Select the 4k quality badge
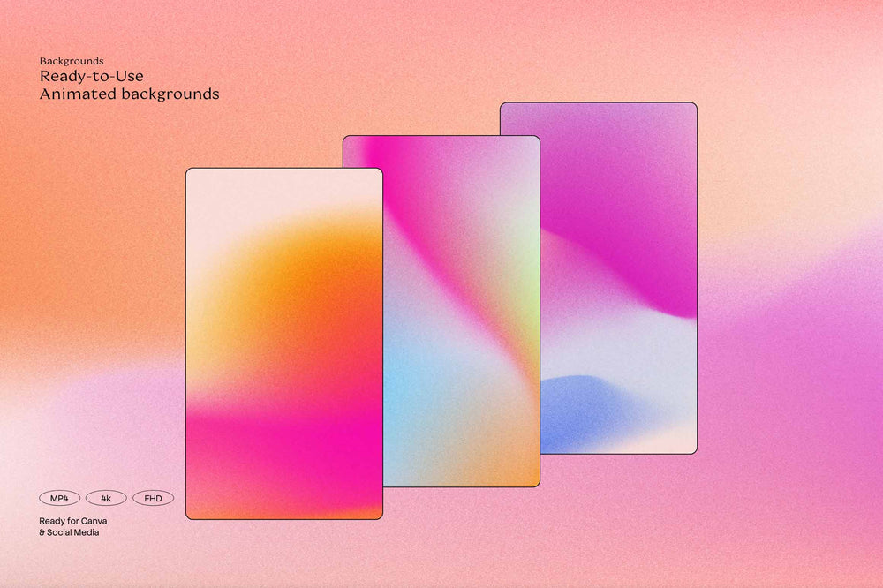 pos(106,497)
